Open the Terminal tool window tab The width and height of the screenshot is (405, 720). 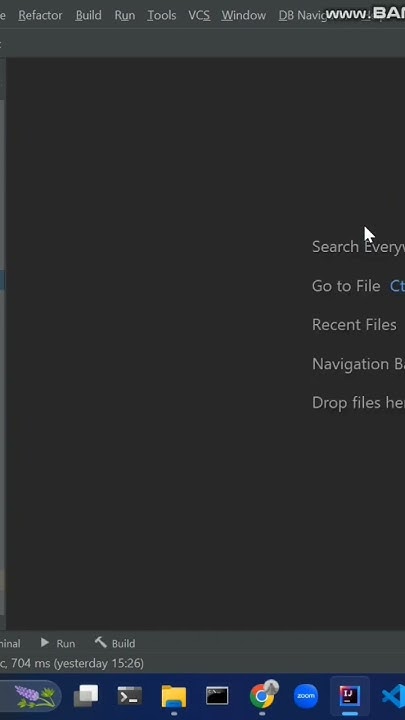pos(10,644)
